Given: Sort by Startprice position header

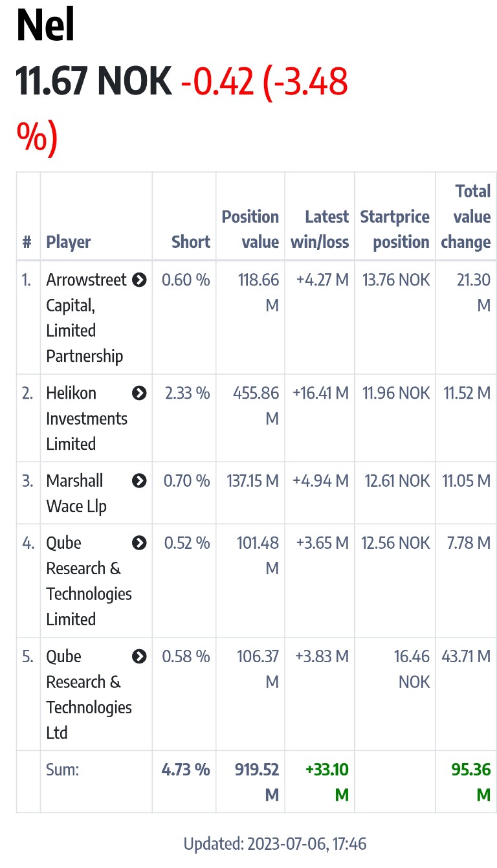Looking at the screenshot, I should (x=395, y=229).
